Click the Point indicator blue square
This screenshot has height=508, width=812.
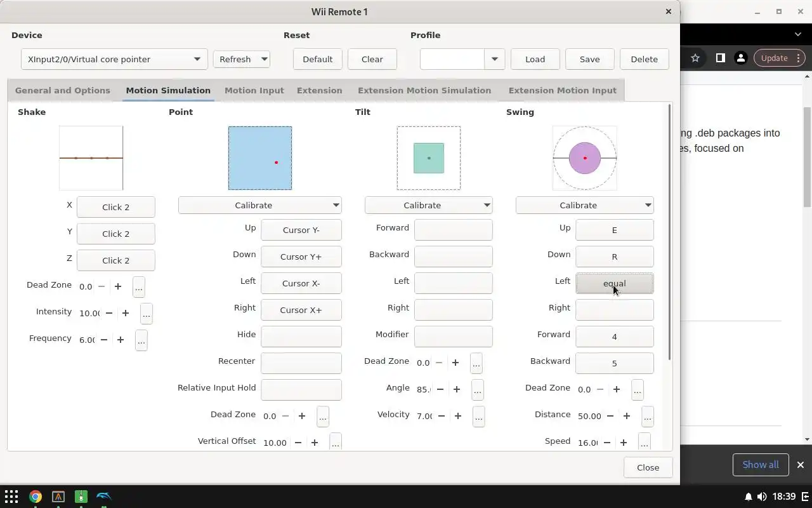[260, 158]
